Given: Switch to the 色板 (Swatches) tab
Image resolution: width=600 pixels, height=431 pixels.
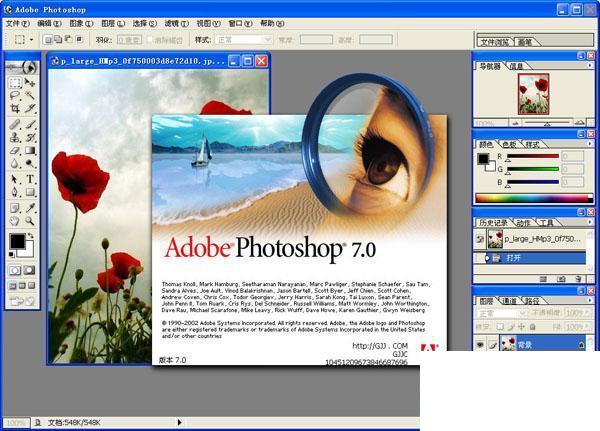Looking at the screenshot, I should (x=509, y=144).
